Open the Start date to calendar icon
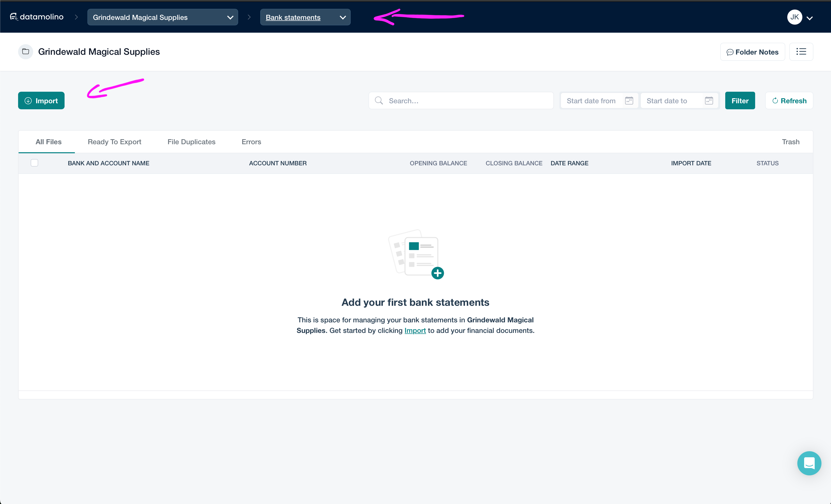Screen dimensions: 831x504 tap(709, 100)
